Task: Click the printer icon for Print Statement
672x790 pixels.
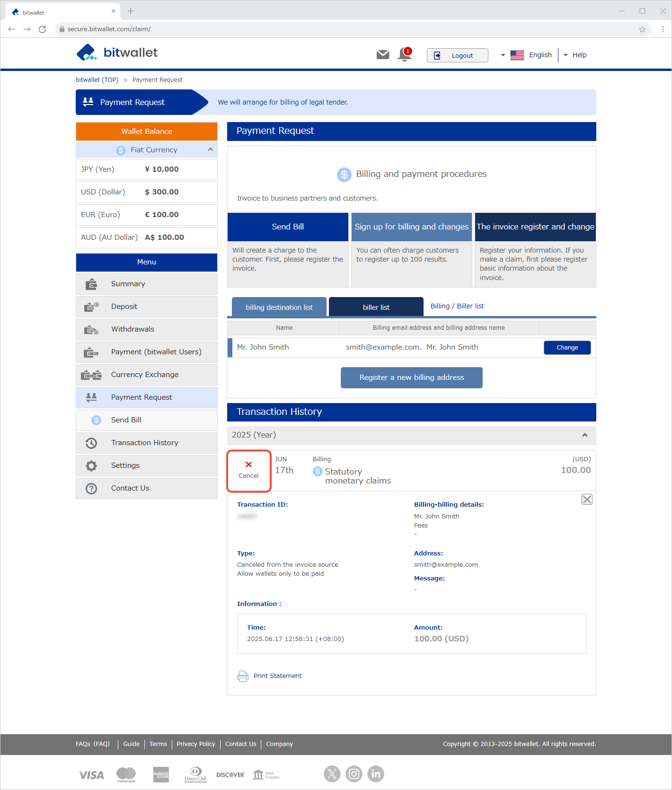Action: click(243, 676)
